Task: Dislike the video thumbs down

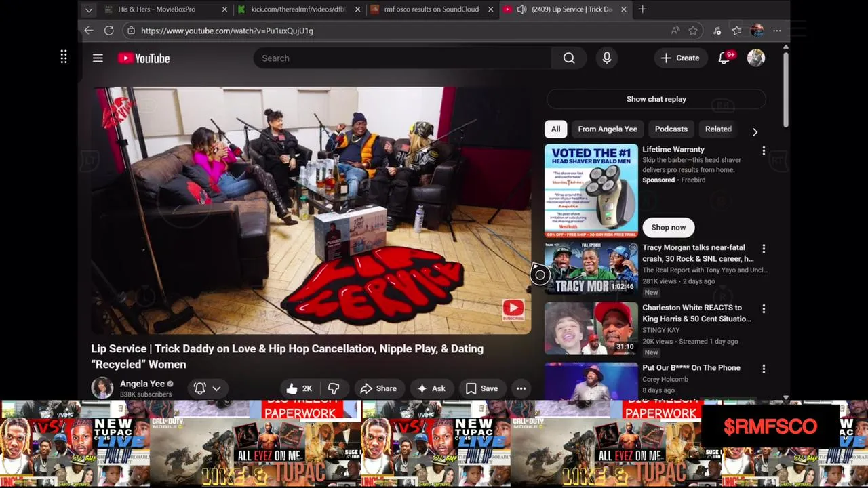Action: (334, 388)
